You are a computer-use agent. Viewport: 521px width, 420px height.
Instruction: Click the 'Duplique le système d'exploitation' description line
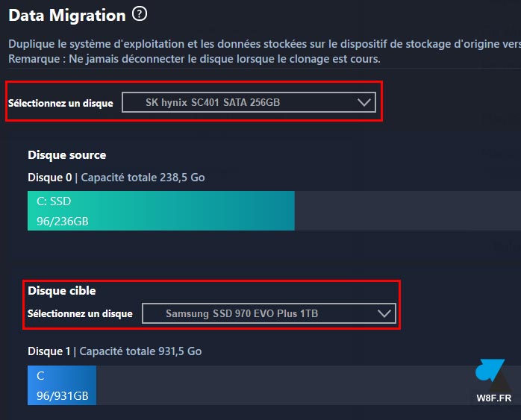[264, 44]
